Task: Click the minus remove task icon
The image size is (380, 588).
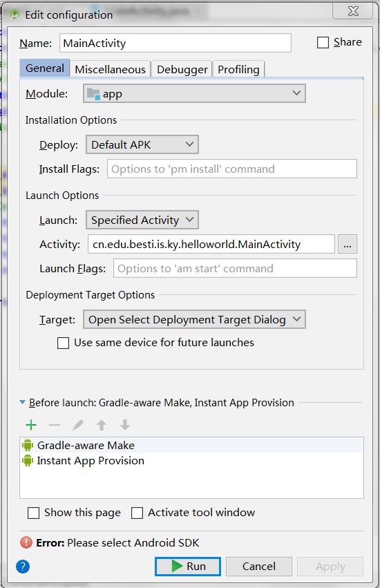Action: coord(55,425)
